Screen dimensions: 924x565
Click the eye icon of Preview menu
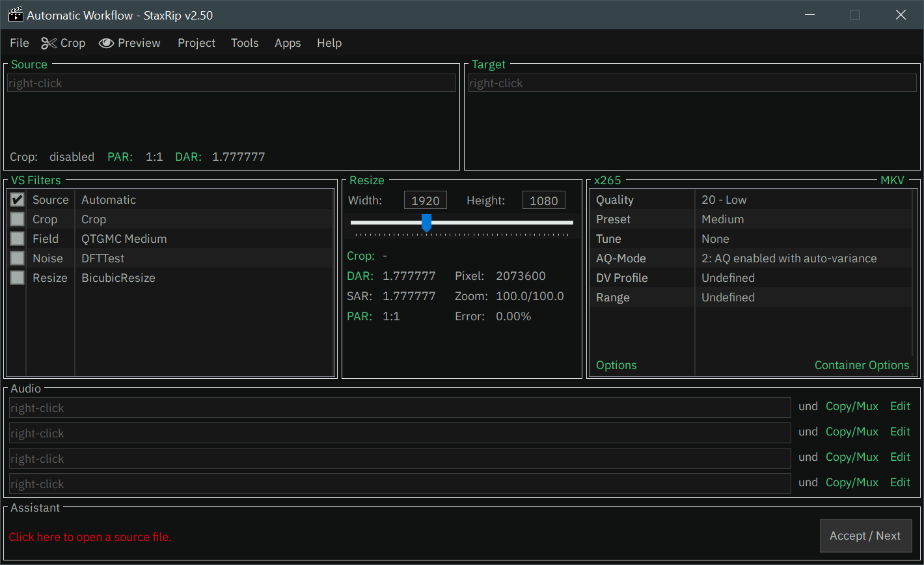(x=106, y=43)
